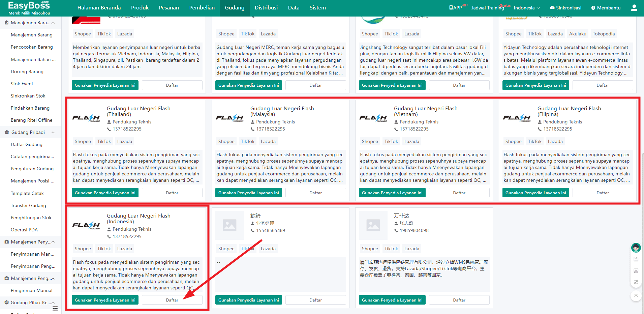Open Transfer Gudang in sidebar
Viewport: 644px width, 314px height.
28,205
